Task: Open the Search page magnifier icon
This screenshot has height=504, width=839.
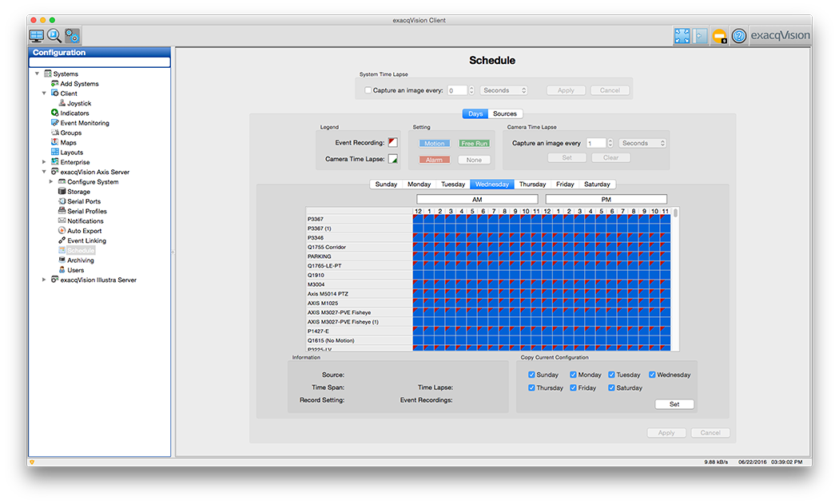Action: [x=54, y=35]
